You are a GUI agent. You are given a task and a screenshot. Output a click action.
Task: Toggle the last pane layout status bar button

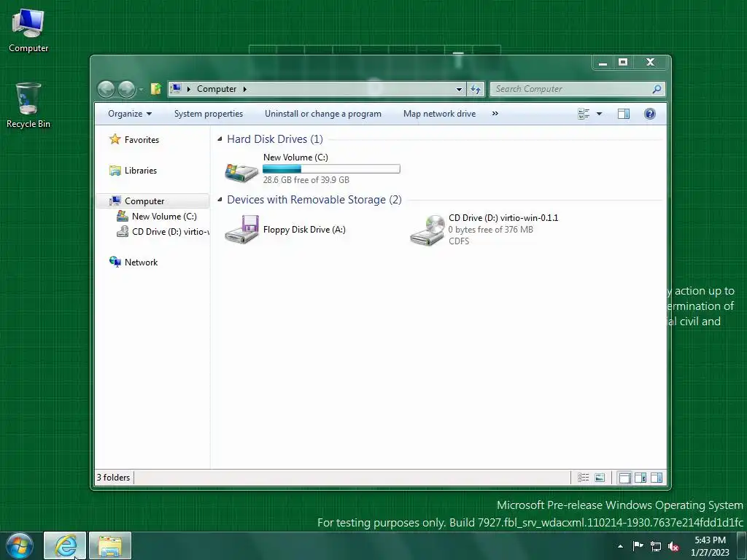[x=656, y=478]
